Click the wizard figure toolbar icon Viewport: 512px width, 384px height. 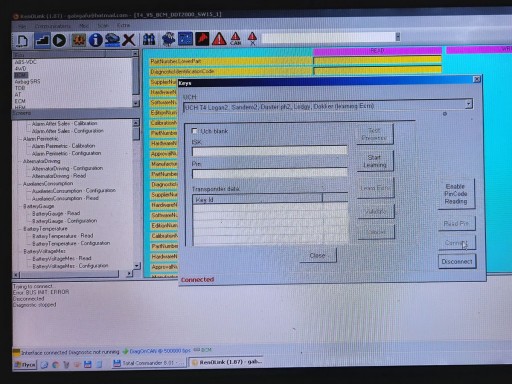(x=168, y=39)
